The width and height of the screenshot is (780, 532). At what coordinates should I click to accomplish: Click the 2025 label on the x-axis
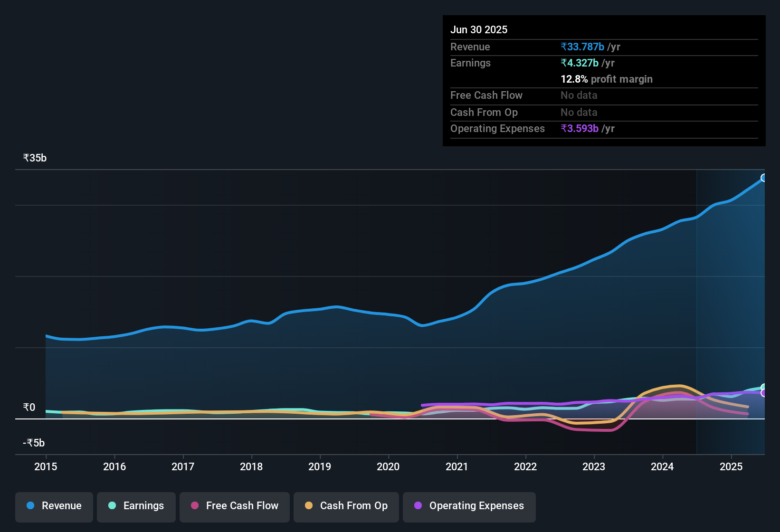731,466
